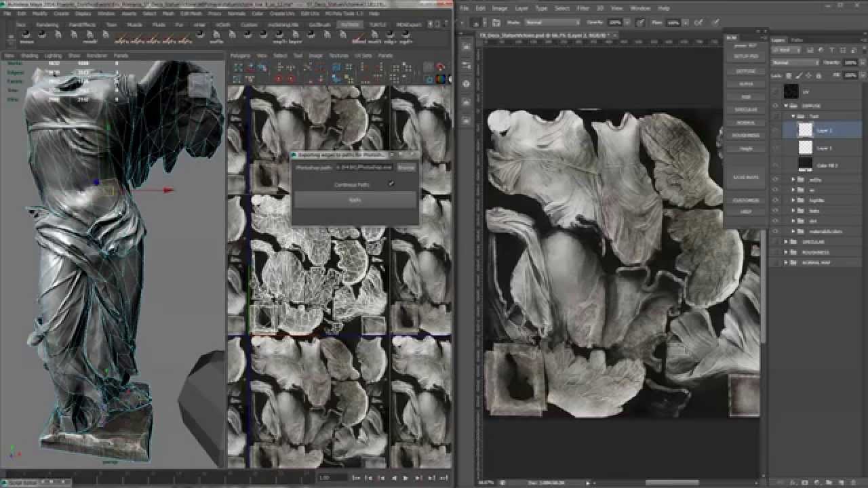868x488 pixels.
Task: Show the ROUGHNESS layer group
Action: [x=776, y=252]
